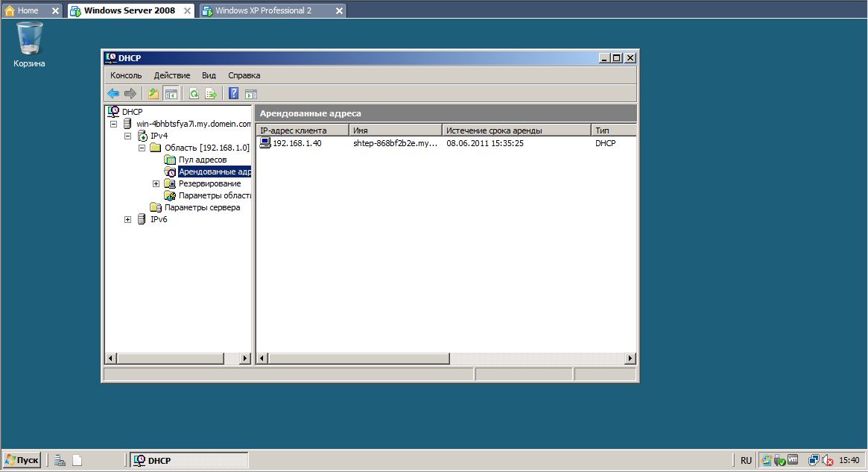
Task: Click the blank document quick launch icon
Action: [x=77, y=460]
